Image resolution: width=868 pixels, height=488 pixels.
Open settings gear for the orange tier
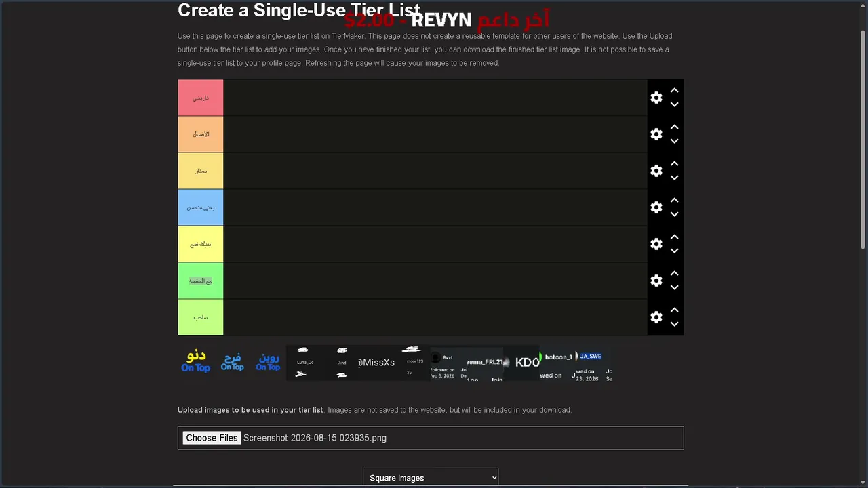656,134
